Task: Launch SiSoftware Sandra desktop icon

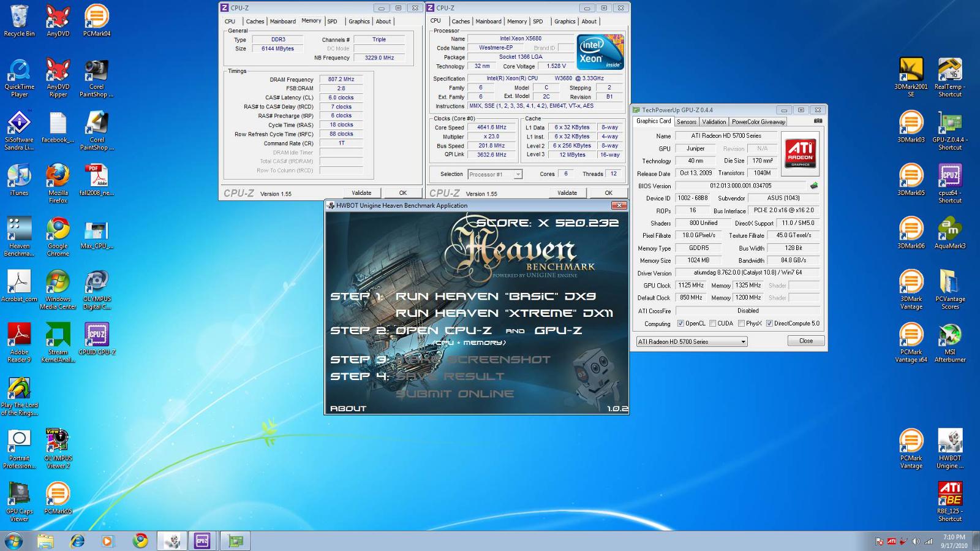Action: [x=19, y=130]
